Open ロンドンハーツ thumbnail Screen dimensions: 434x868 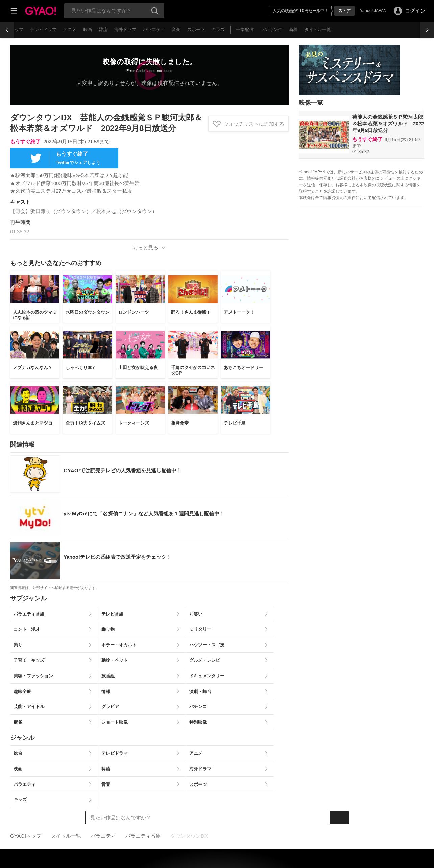click(140, 289)
